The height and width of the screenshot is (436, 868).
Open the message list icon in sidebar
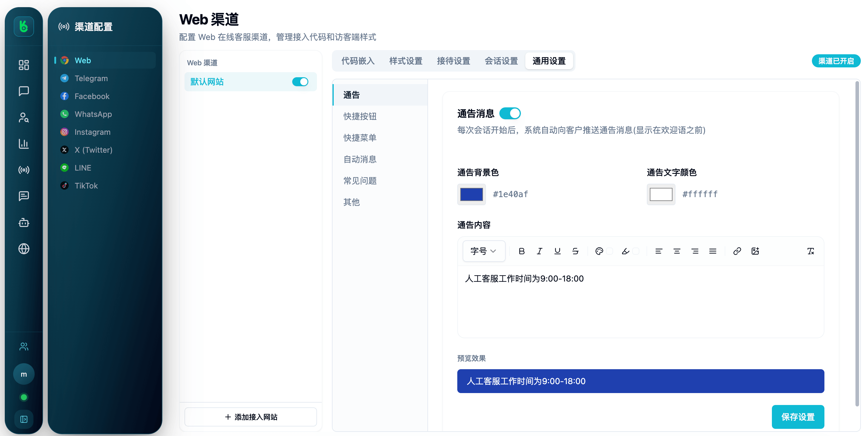tap(24, 196)
